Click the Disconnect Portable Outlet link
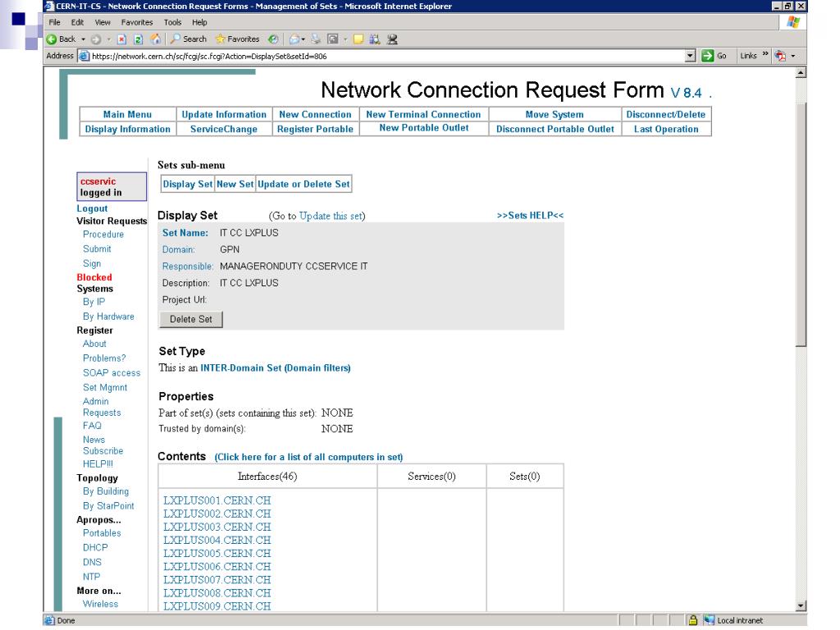The height and width of the screenshot is (630, 840). (x=555, y=129)
